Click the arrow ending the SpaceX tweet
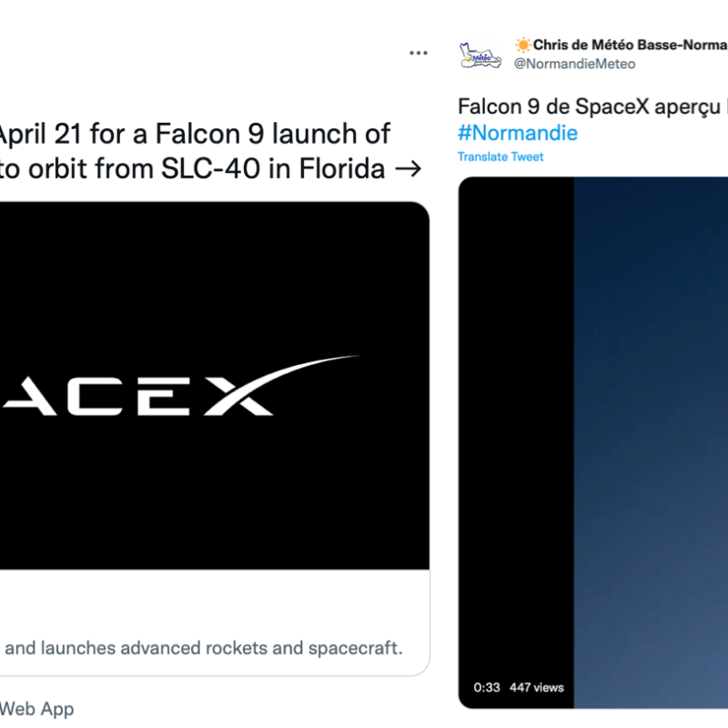 [409, 169]
